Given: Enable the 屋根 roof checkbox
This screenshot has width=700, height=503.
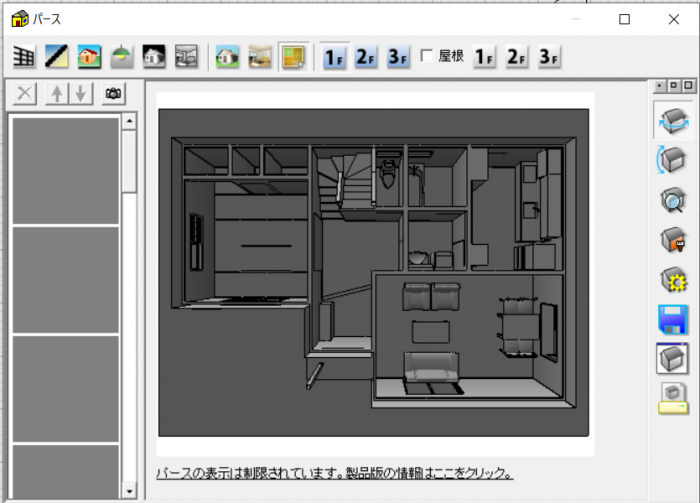Looking at the screenshot, I should click(x=427, y=56).
